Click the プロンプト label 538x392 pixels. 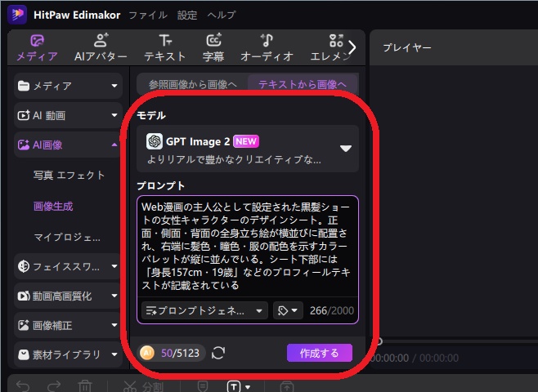pos(161,185)
